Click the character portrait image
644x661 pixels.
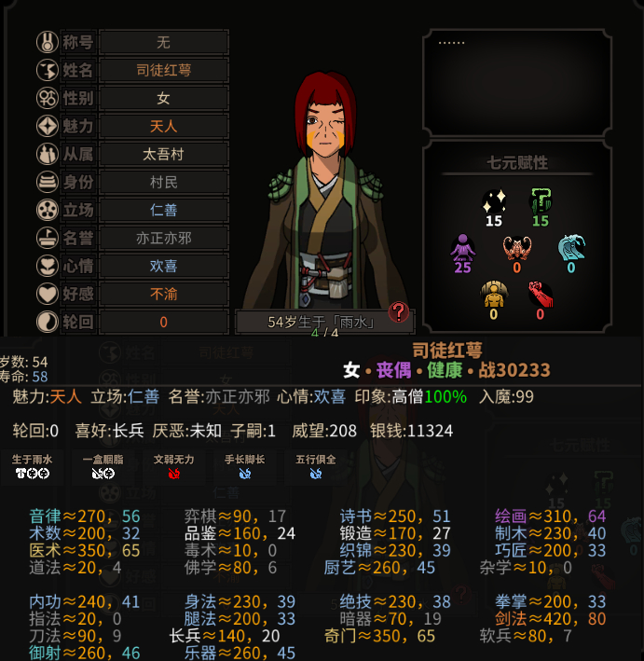(325, 189)
